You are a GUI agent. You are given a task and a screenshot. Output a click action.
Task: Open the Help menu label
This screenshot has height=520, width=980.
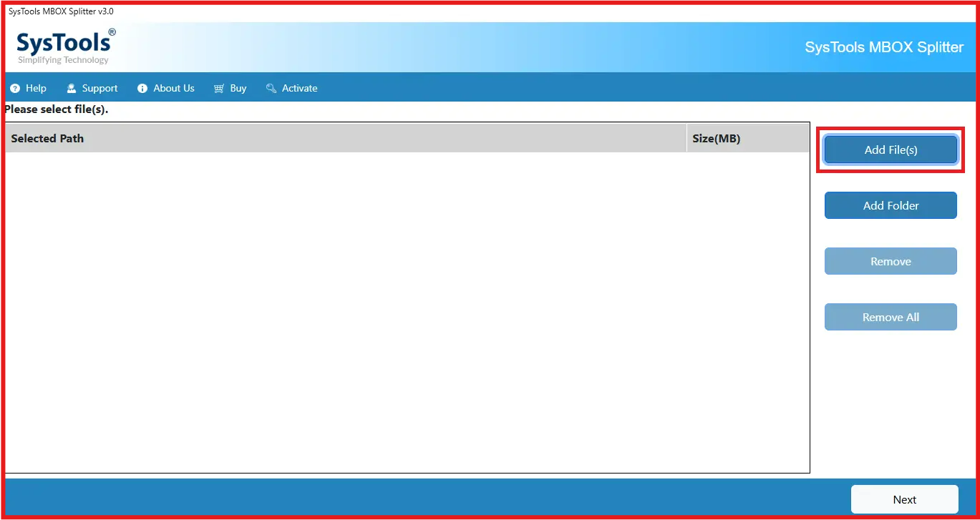(36, 89)
